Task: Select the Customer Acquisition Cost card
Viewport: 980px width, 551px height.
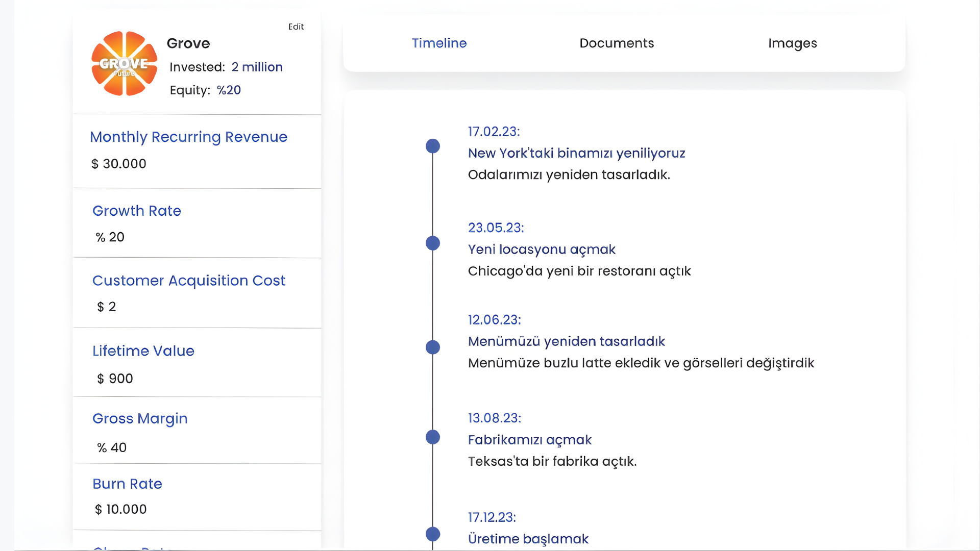Action: pyautogui.click(x=188, y=281)
